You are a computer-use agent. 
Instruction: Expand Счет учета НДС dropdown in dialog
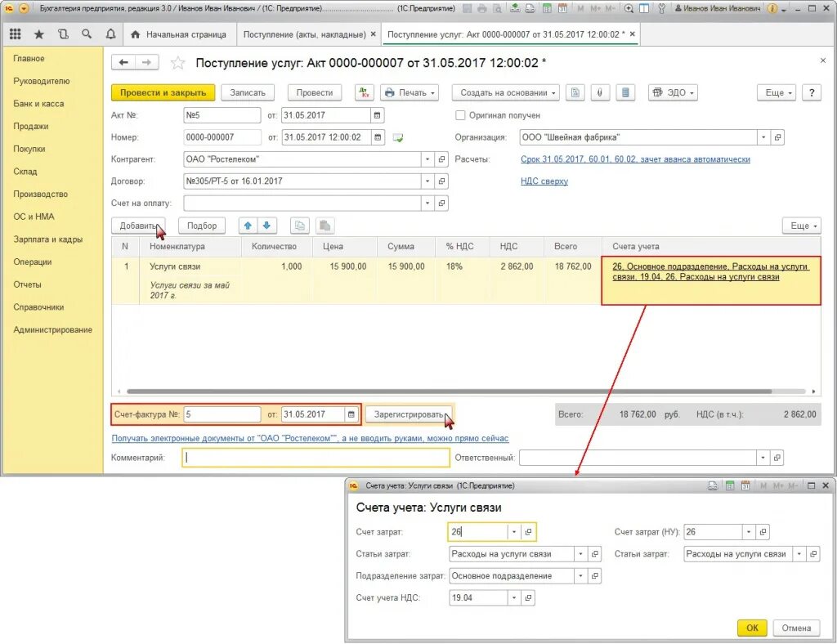pos(514,597)
